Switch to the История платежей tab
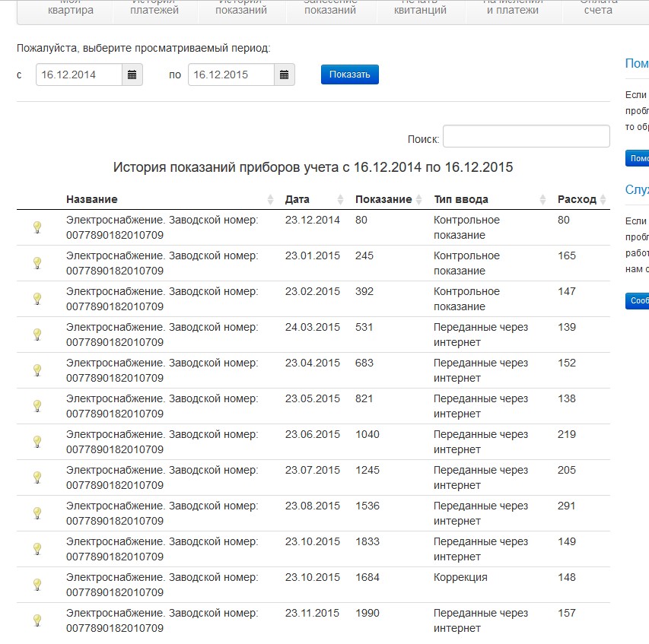 coord(154,9)
